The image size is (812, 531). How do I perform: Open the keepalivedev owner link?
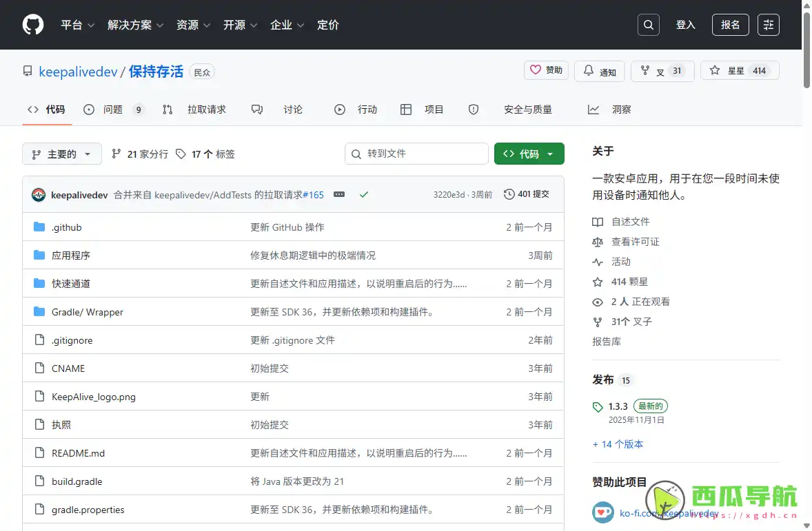[78, 72]
